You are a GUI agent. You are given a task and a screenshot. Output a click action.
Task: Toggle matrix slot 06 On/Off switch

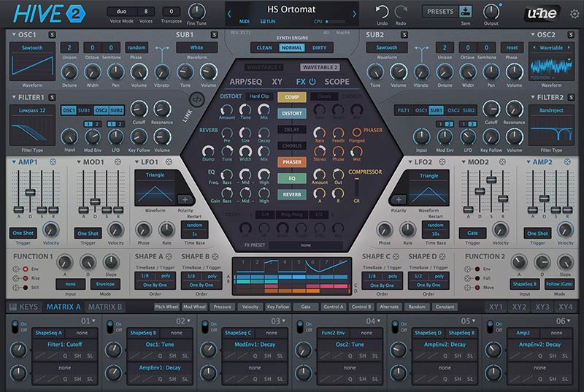(x=490, y=326)
